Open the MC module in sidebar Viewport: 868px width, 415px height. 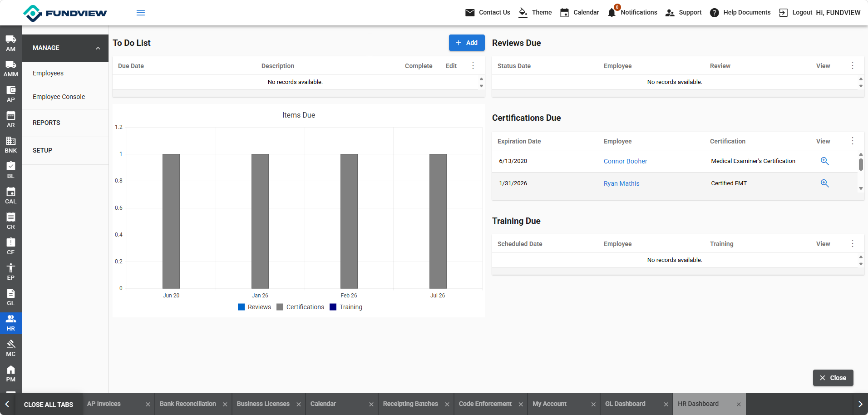11,348
